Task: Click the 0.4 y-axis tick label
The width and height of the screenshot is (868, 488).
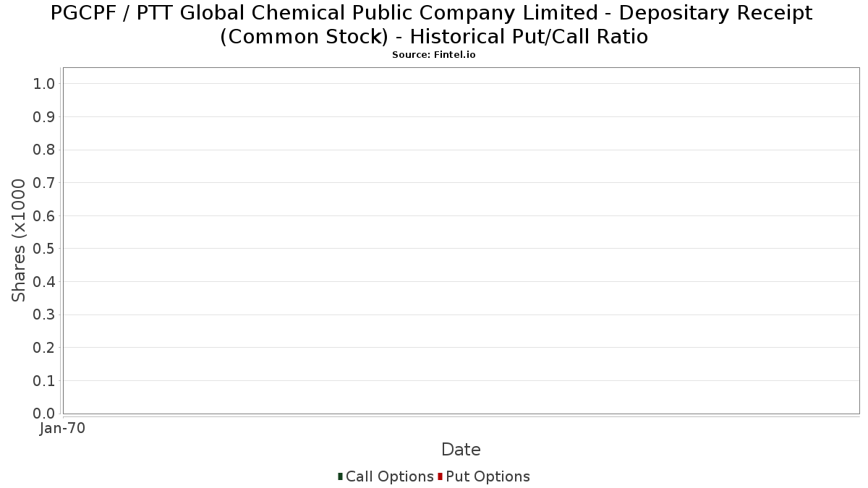Action: click(44, 282)
